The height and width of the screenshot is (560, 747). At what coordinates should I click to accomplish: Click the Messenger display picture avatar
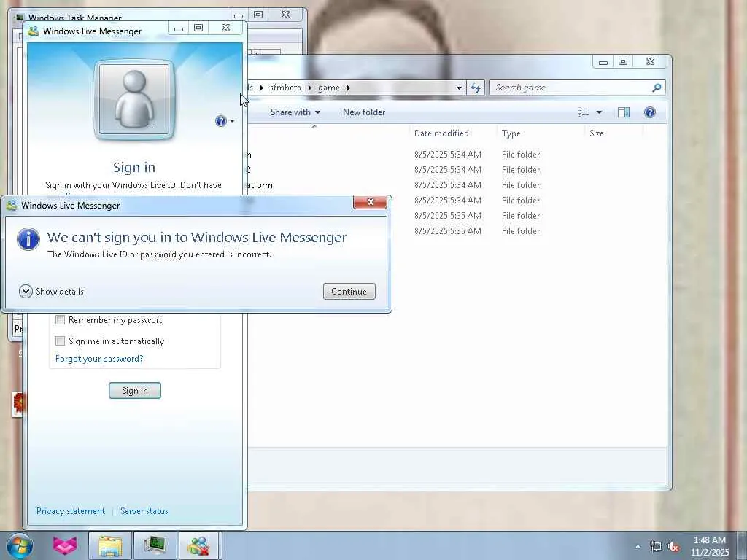click(134, 100)
